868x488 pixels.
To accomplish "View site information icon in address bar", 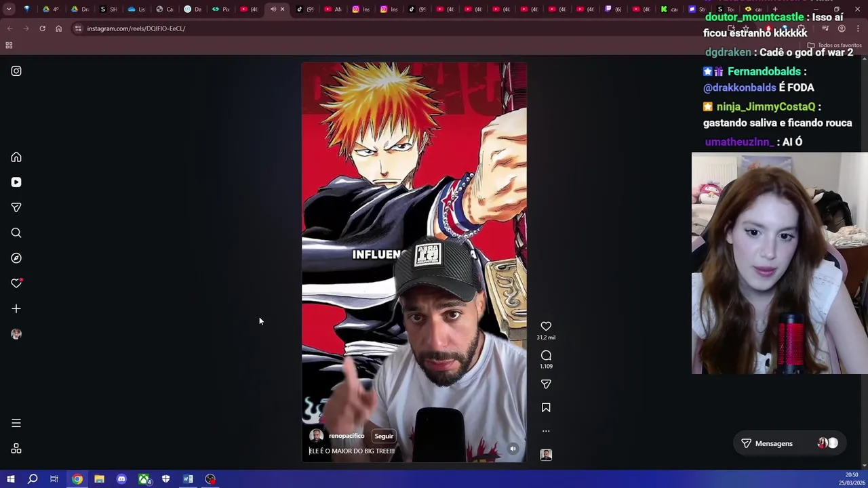I will click(78, 28).
